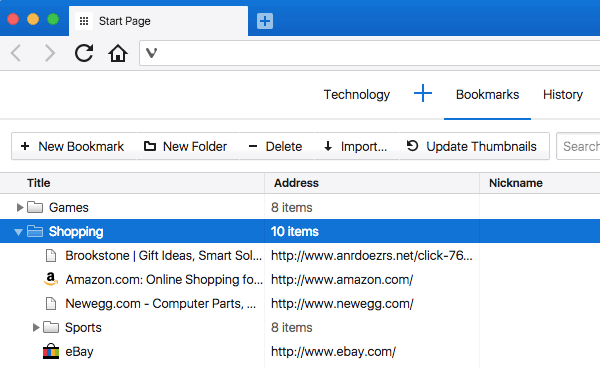This screenshot has width=600, height=368.
Task: Click the Back navigation arrow
Action: tap(16, 53)
